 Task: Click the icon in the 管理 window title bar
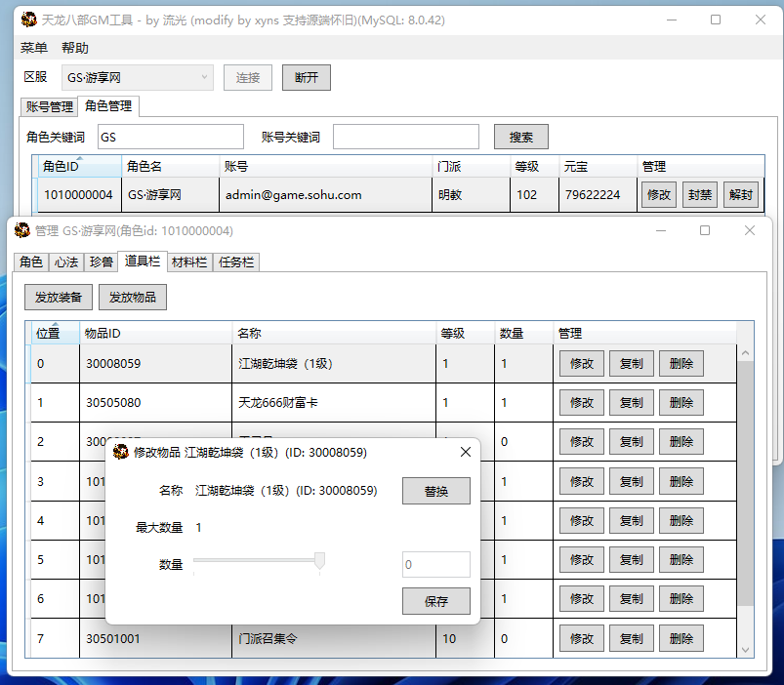21,231
